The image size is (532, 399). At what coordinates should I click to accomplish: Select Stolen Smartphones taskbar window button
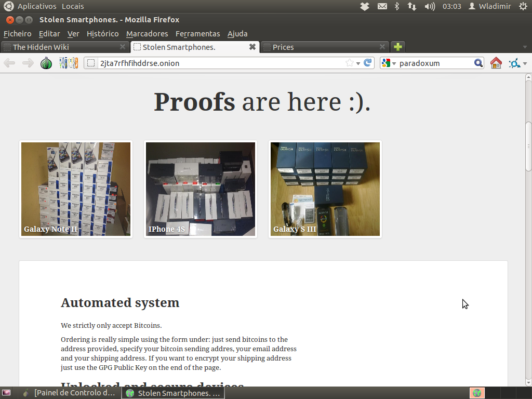point(173,393)
